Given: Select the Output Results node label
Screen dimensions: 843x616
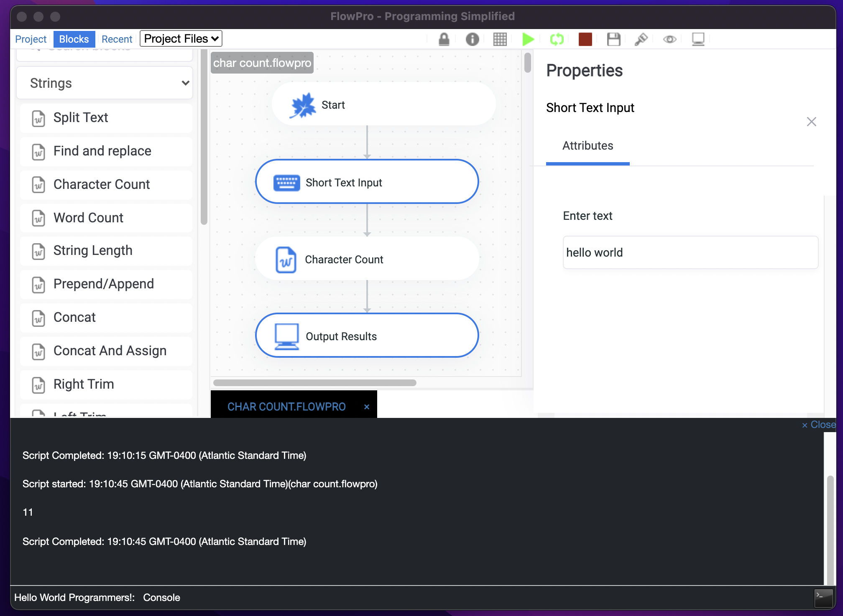Looking at the screenshot, I should click(341, 336).
